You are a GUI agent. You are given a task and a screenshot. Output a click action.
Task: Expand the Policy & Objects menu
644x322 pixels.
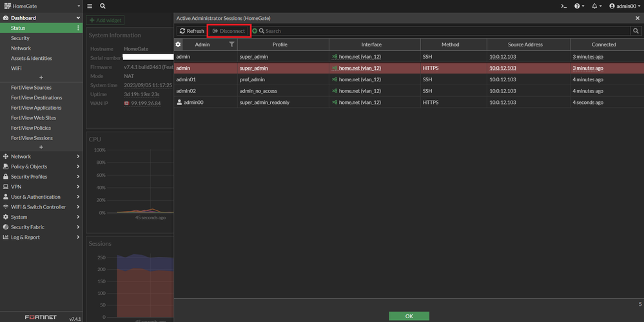click(41, 166)
